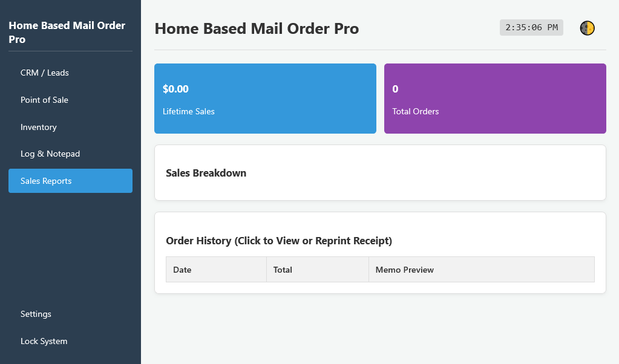Go to Point of Sale

44,100
